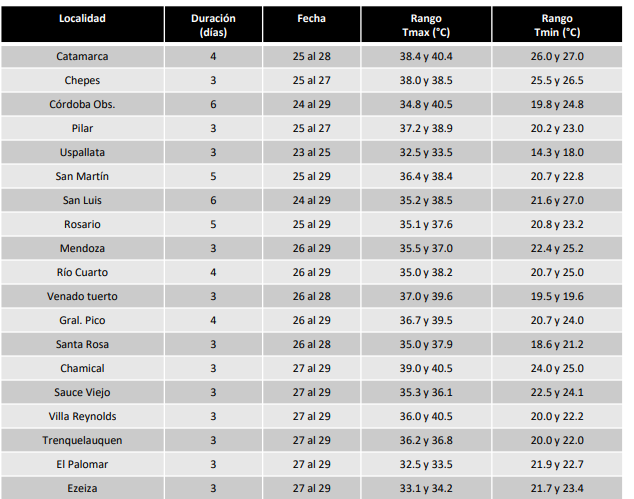The image size is (634, 499).
Task: Select Rosario's Tmax range 35.1 y 37.6
Action: tap(426, 224)
